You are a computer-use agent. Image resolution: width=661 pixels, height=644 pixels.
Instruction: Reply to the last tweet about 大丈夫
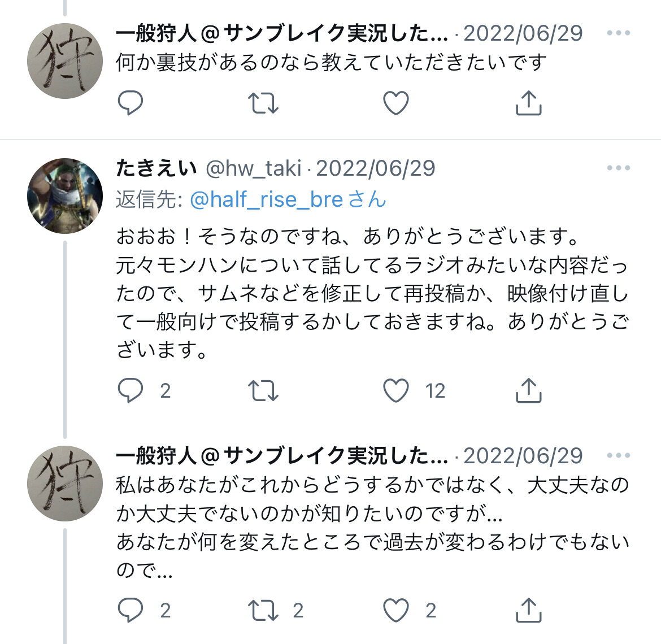(x=131, y=610)
